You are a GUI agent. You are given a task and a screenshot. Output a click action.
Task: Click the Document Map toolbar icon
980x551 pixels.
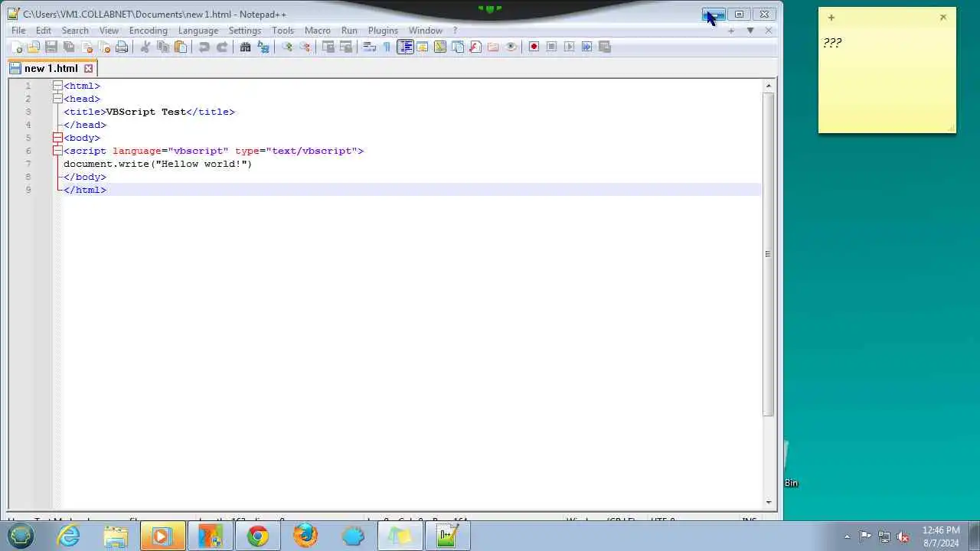[439, 47]
